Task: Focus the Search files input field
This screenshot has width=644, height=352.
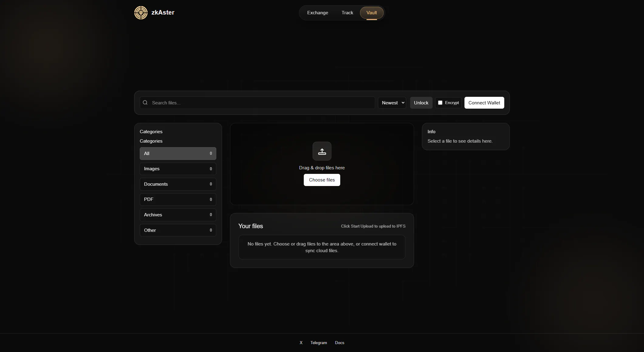Action: pos(257,103)
